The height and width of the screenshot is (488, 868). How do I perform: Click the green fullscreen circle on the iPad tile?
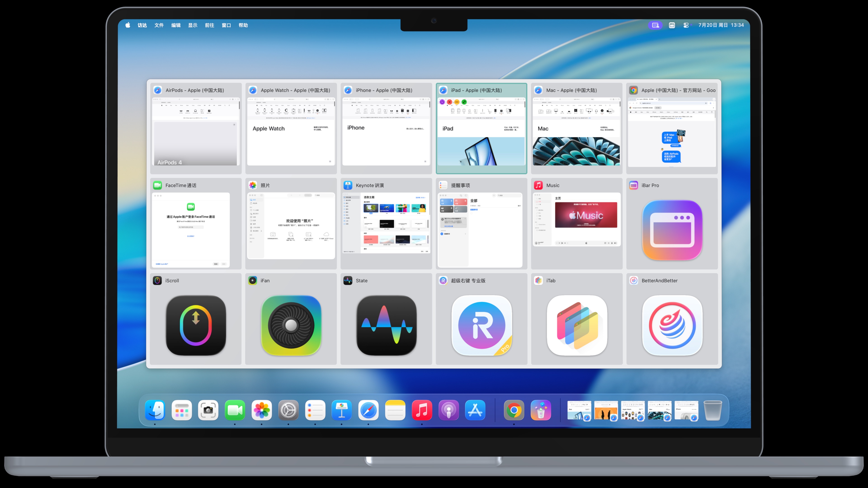click(x=464, y=102)
